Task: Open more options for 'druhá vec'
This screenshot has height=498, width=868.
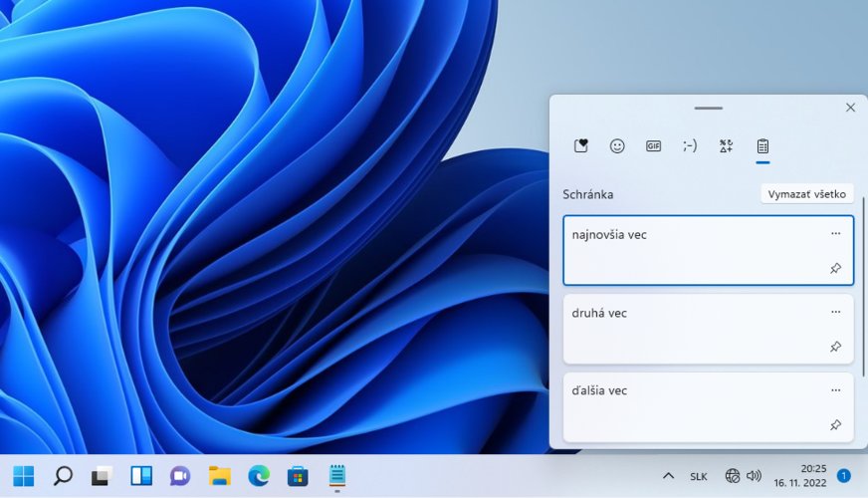Action: click(835, 312)
